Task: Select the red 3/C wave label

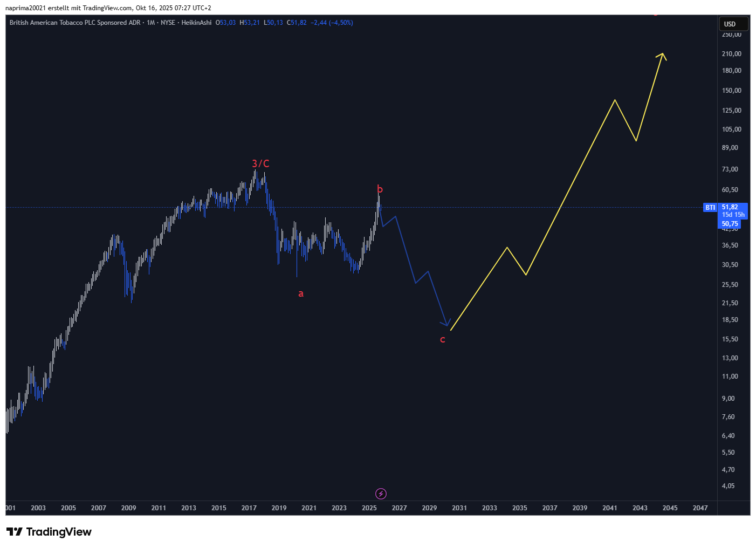Action: pos(260,163)
